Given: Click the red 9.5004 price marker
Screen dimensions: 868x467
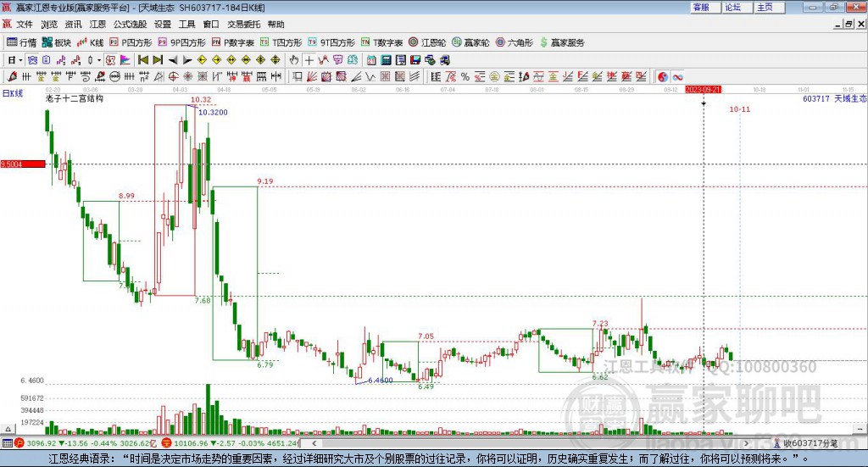Looking at the screenshot, I should tap(23, 164).
